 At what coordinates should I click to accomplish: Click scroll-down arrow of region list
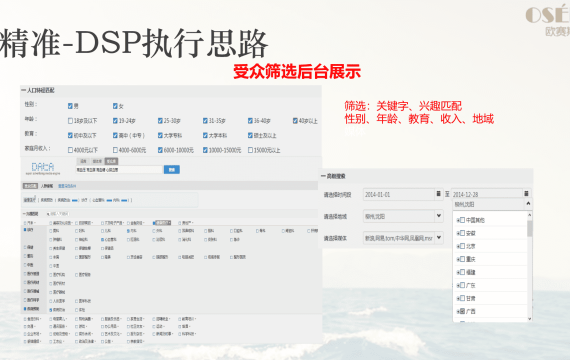530,319
